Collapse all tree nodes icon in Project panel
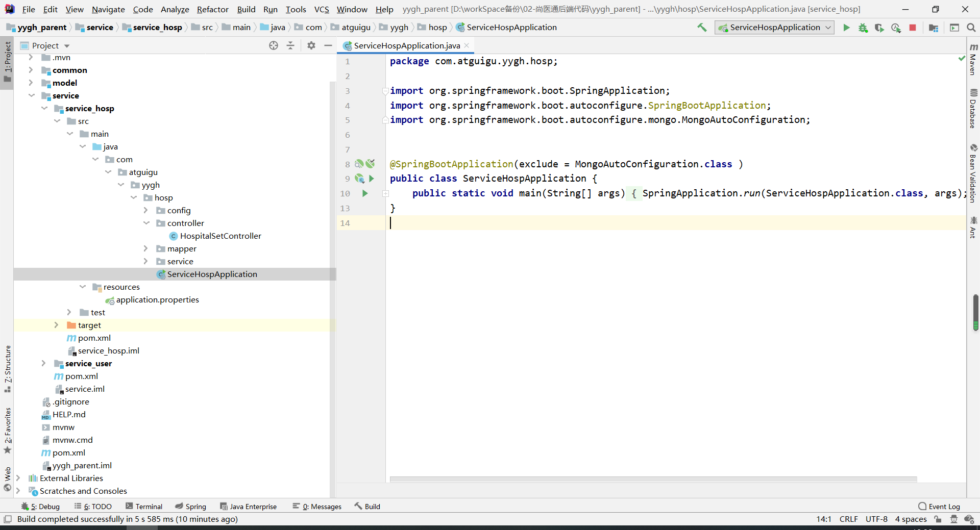The height and width of the screenshot is (530, 980). point(290,45)
